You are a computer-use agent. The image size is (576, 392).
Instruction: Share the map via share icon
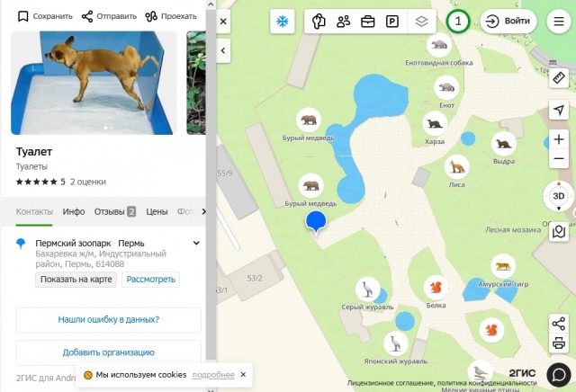[x=559, y=324]
